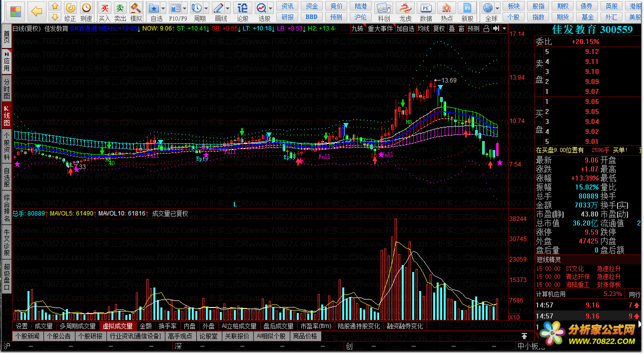The image size is (644, 354).
Task: Switch to the 个股资料 side tab
Action: 6,145
